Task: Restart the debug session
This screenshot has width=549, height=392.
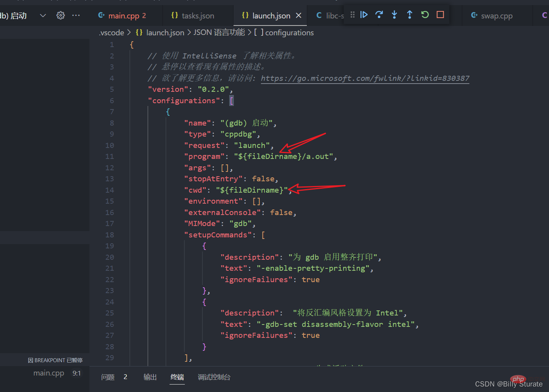Action: (x=425, y=15)
